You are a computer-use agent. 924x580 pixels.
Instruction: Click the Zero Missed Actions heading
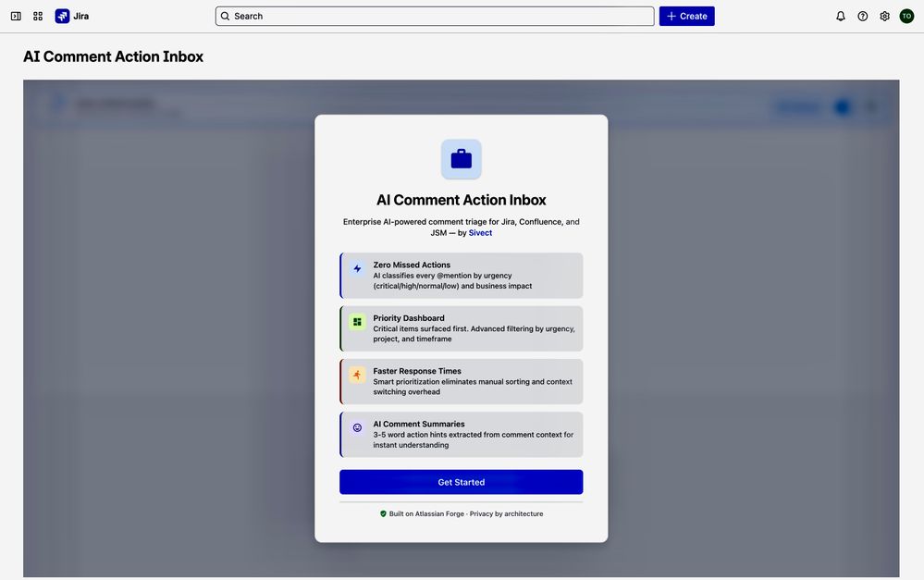tap(412, 265)
